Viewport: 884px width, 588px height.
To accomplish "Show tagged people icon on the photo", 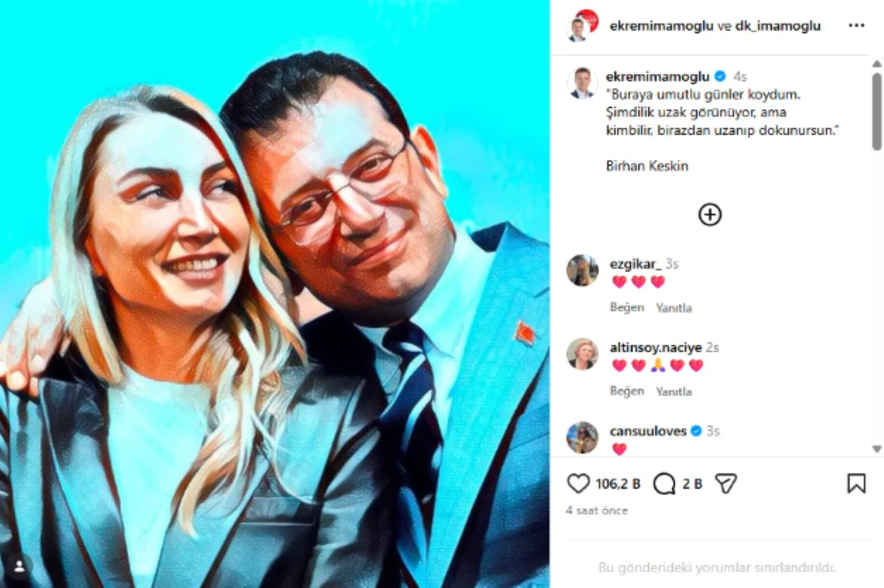I will coord(19,567).
